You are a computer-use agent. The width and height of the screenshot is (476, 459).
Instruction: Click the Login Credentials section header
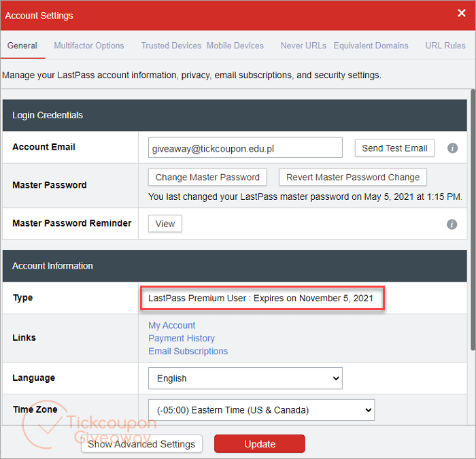[x=235, y=116]
